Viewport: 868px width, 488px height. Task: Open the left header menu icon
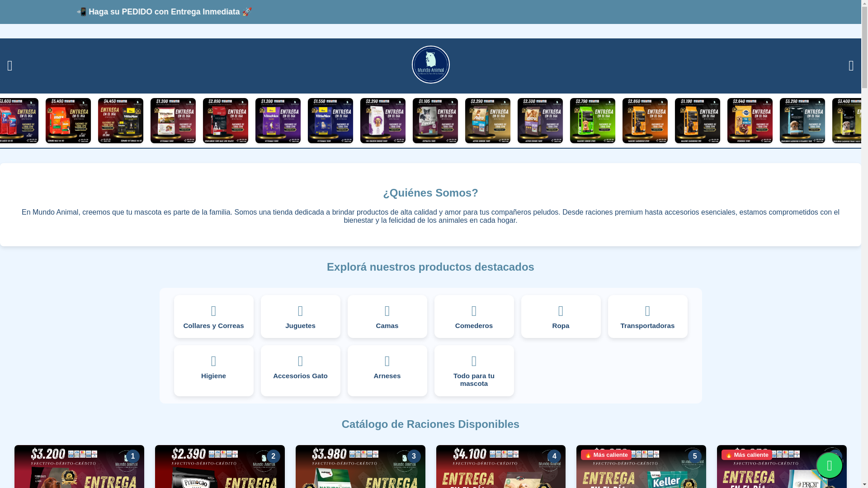click(x=10, y=66)
